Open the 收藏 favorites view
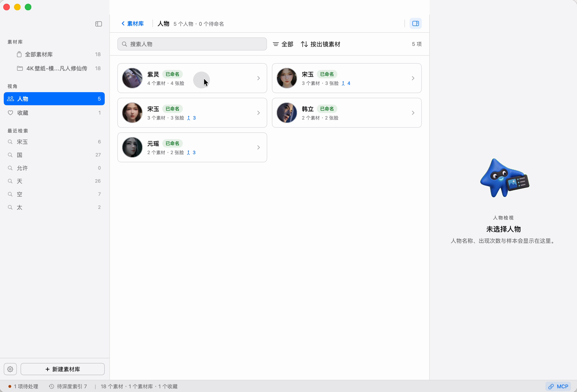This screenshot has height=392, width=577. [54, 113]
